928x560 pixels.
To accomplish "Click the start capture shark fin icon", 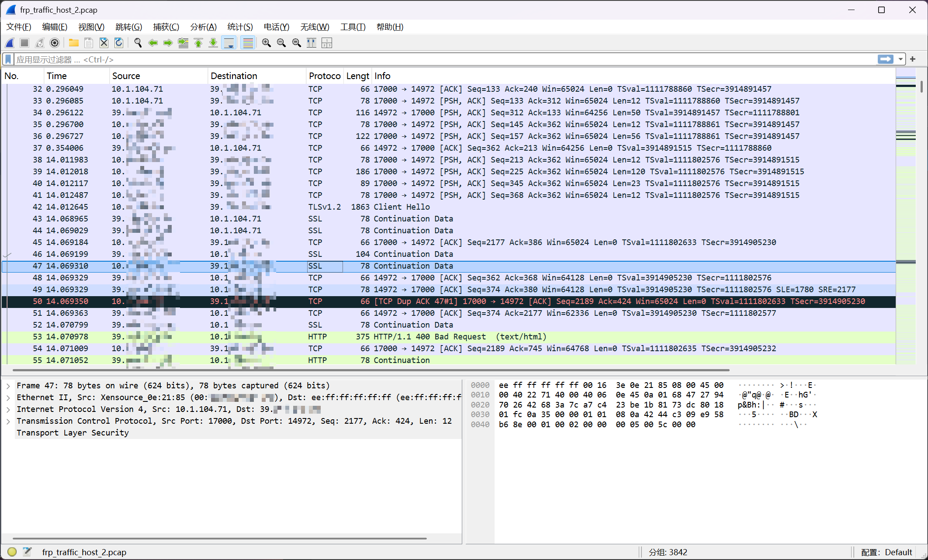I will tap(10, 43).
